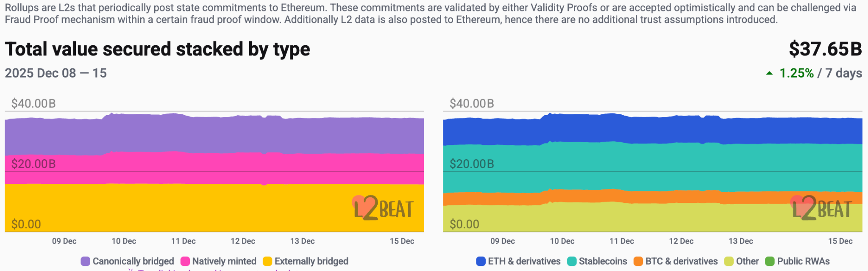The height and width of the screenshot is (271, 868).
Task: Click the green up-arrow beside 1.25%
Action: 770,73
